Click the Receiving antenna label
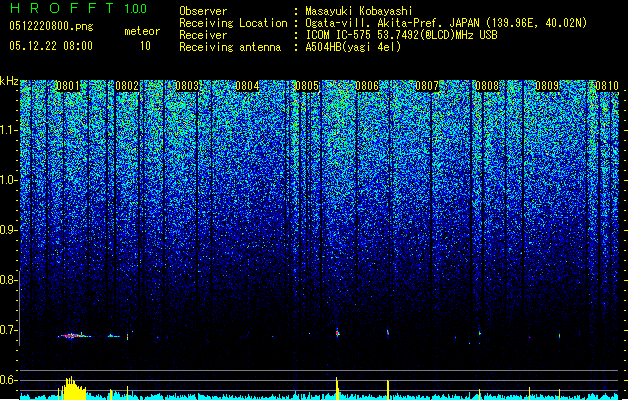Viewport: 629px width, 400px height. point(230,47)
